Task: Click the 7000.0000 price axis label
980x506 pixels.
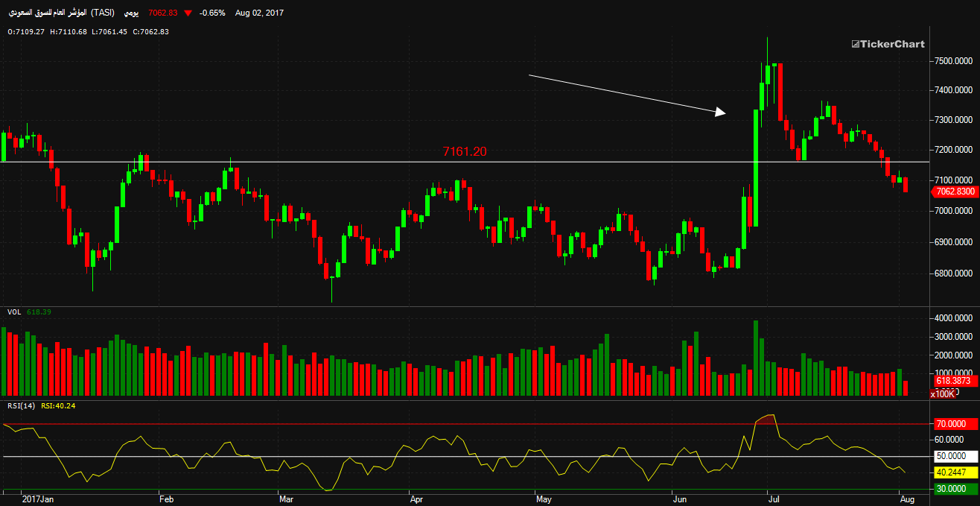Action: [953, 212]
